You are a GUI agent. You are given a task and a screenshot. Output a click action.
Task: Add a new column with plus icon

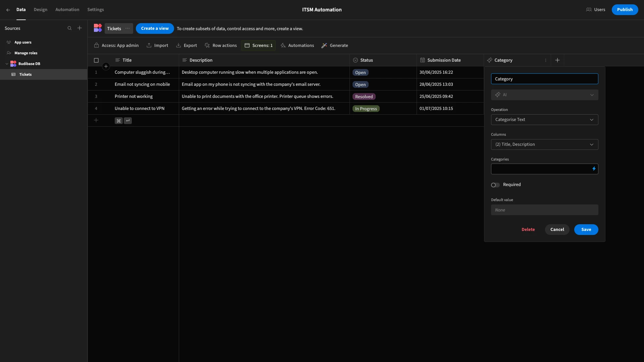coord(557,60)
